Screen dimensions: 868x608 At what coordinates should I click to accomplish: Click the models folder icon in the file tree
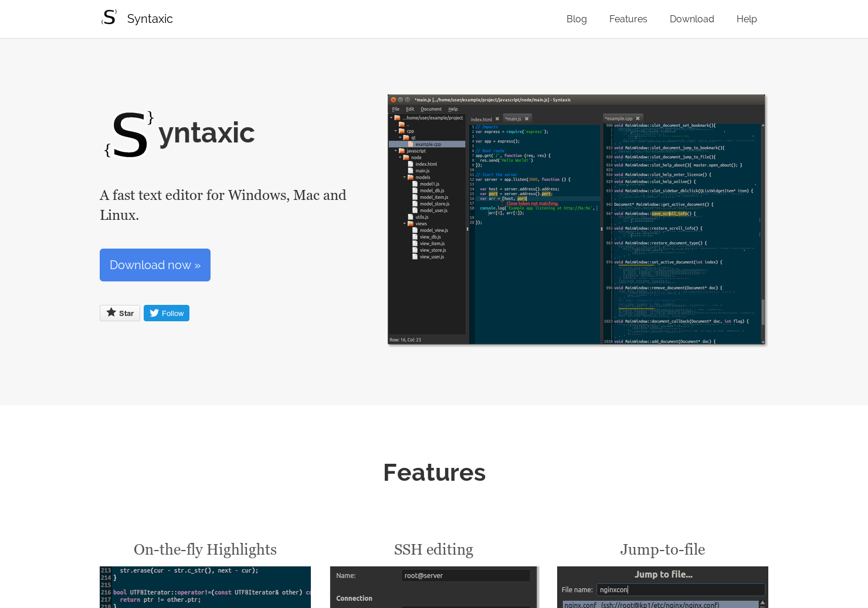pos(411,177)
